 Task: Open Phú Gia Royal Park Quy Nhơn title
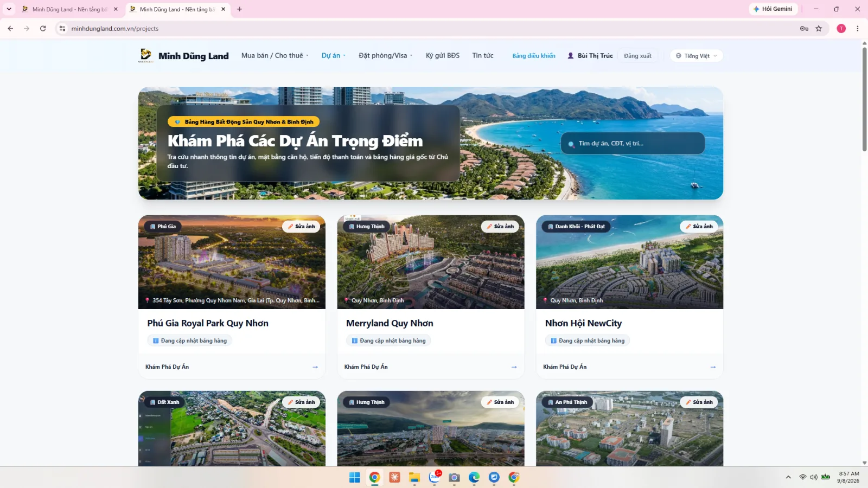[x=208, y=323]
